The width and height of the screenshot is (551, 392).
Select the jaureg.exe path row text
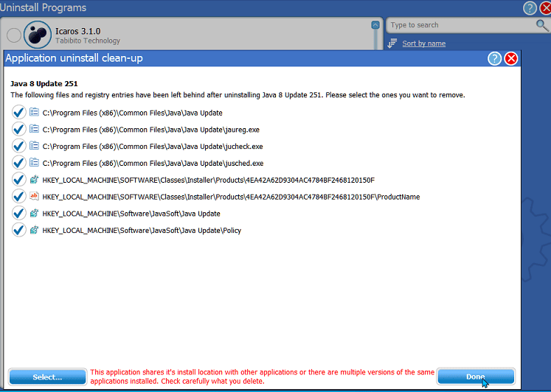[x=151, y=130]
